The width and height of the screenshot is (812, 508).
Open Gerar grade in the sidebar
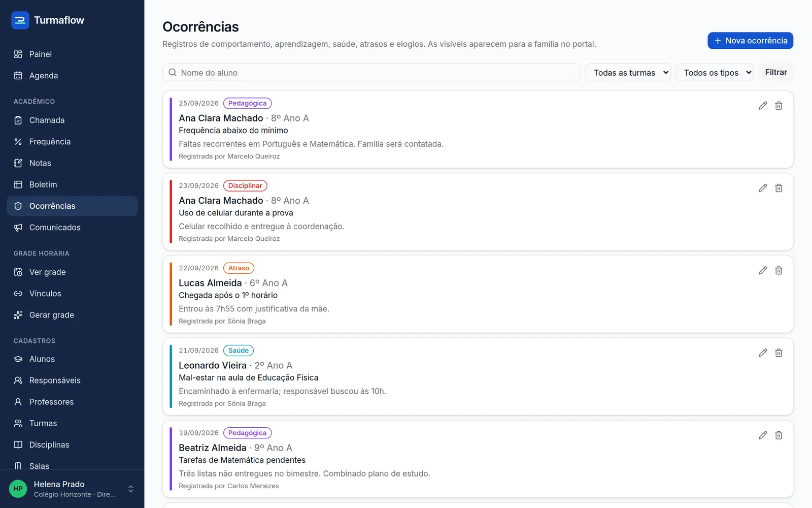click(x=72, y=315)
